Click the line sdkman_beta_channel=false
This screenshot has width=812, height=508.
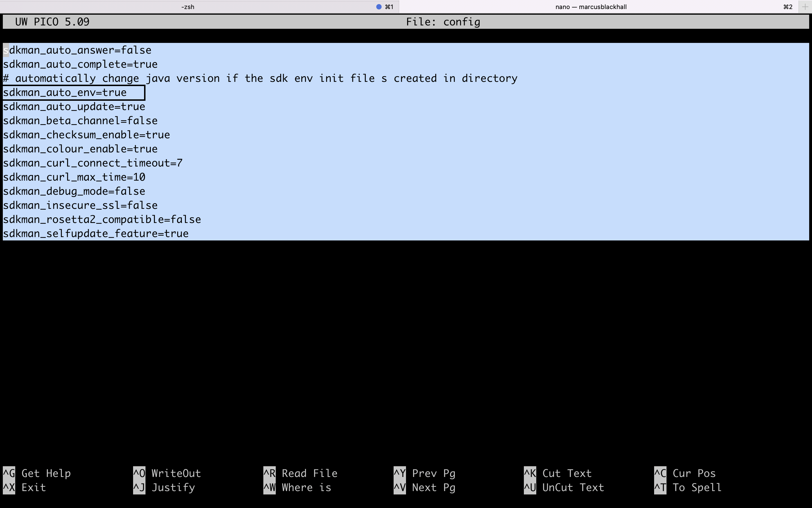[x=80, y=121]
